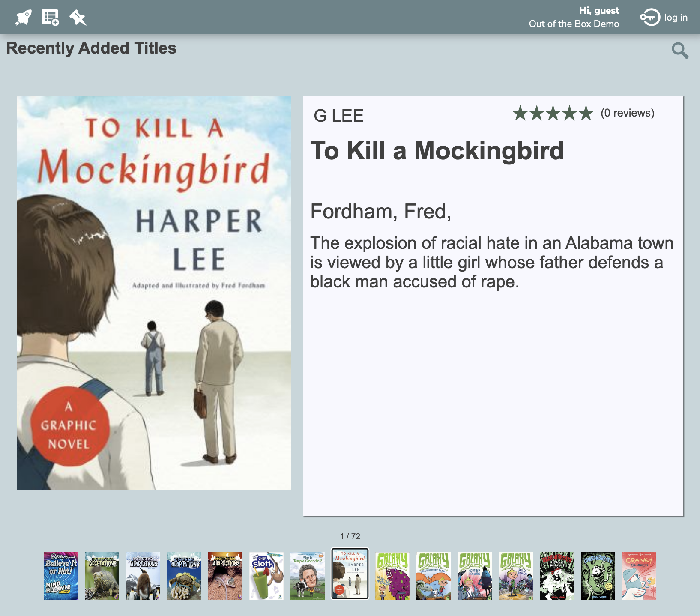
Task: Select the Chef Sloth book thumbnail
Action: pos(266,576)
